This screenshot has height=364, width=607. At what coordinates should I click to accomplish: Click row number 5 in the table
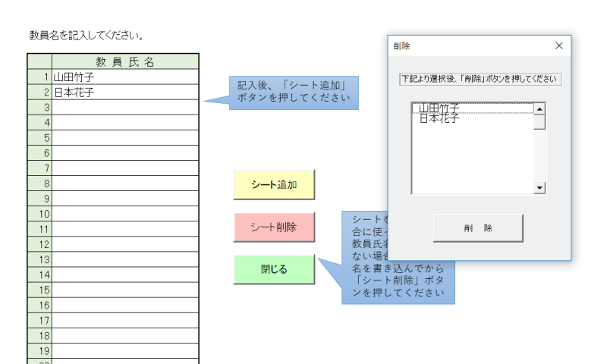(x=40, y=137)
